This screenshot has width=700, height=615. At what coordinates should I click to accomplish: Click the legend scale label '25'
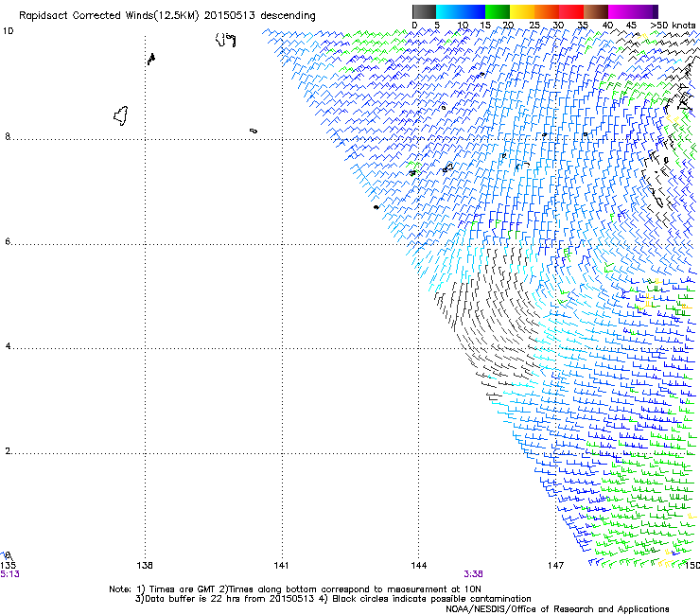pyautogui.click(x=534, y=26)
